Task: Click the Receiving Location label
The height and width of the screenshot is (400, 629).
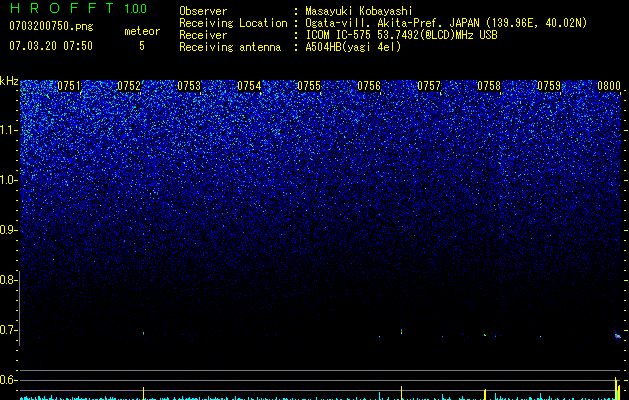Action: pyautogui.click(x=233, y=23)
